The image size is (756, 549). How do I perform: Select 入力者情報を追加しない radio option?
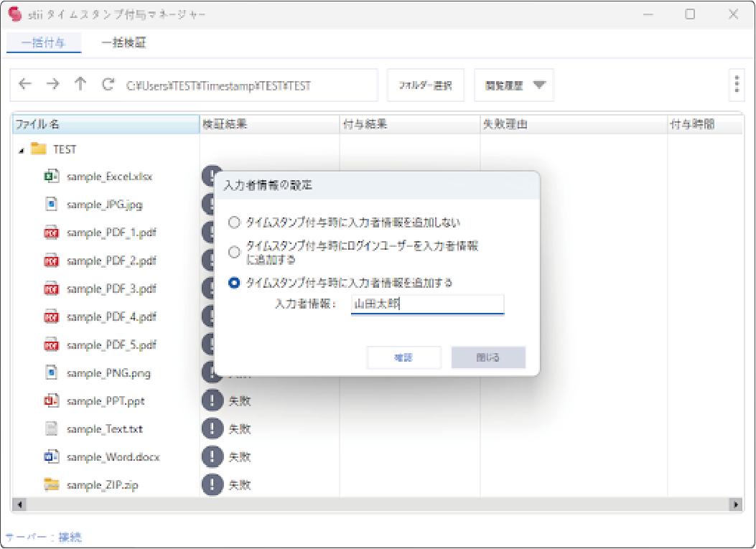pos(234,222)
